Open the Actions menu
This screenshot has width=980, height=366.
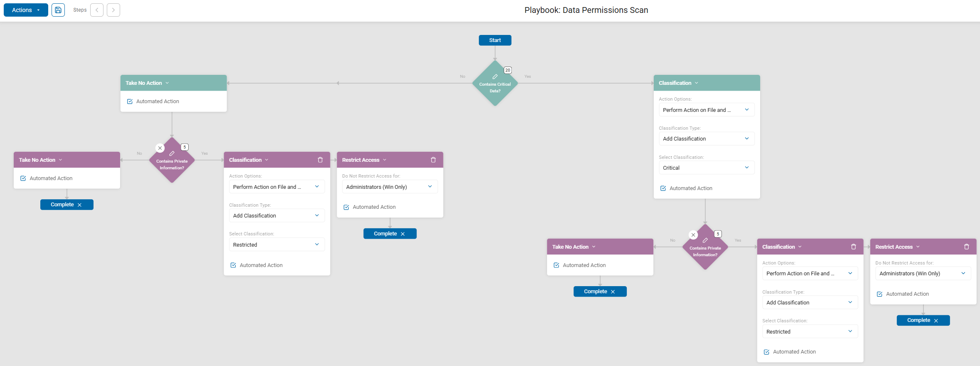(26, 10)
